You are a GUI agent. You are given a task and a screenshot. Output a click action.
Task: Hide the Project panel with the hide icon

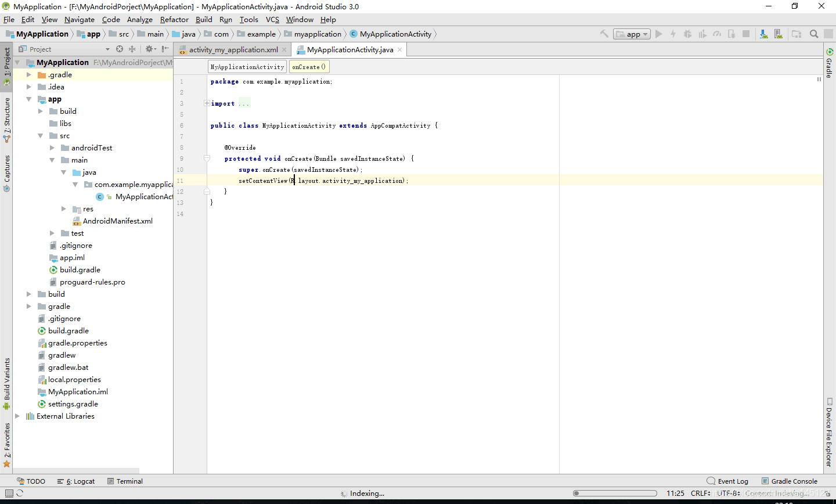pos(165,49)
